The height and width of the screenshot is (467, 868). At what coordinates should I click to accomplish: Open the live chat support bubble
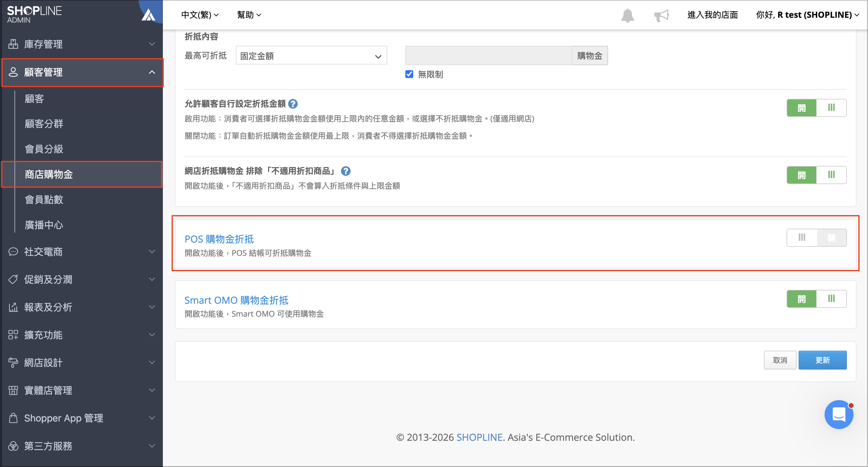point(839,414)
